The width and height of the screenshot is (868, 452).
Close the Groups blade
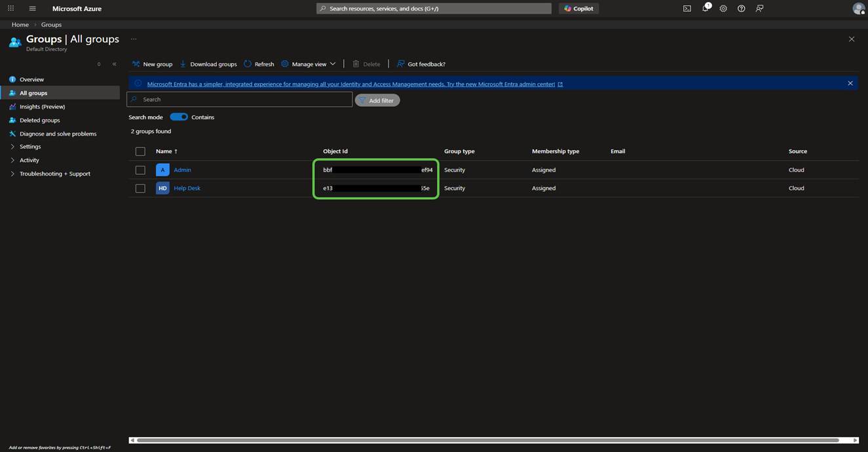coord(852,39)
